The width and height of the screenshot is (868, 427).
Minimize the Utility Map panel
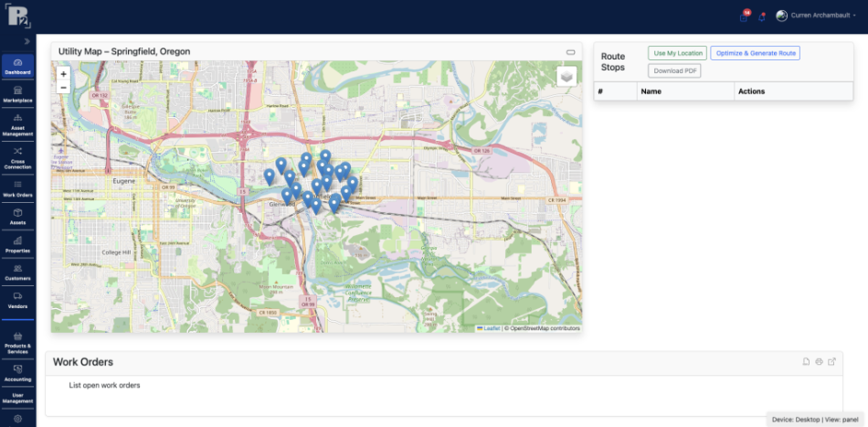[x=571, y=52]
